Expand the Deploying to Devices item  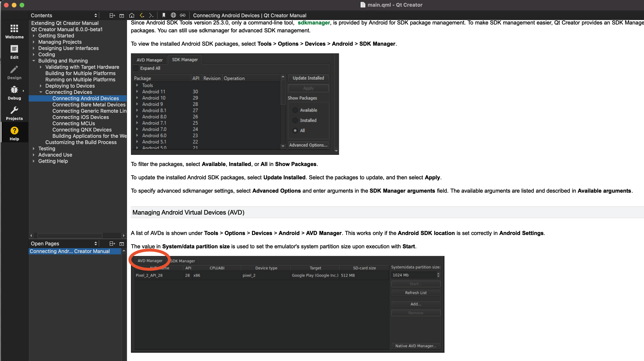[41, 86]
